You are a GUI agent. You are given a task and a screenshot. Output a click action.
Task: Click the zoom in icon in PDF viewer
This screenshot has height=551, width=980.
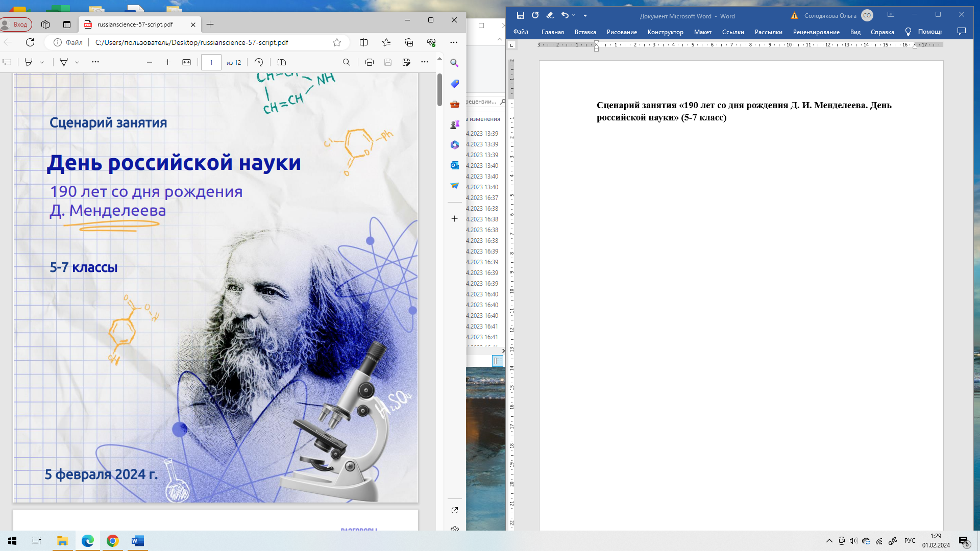click(x=167, y=62)
